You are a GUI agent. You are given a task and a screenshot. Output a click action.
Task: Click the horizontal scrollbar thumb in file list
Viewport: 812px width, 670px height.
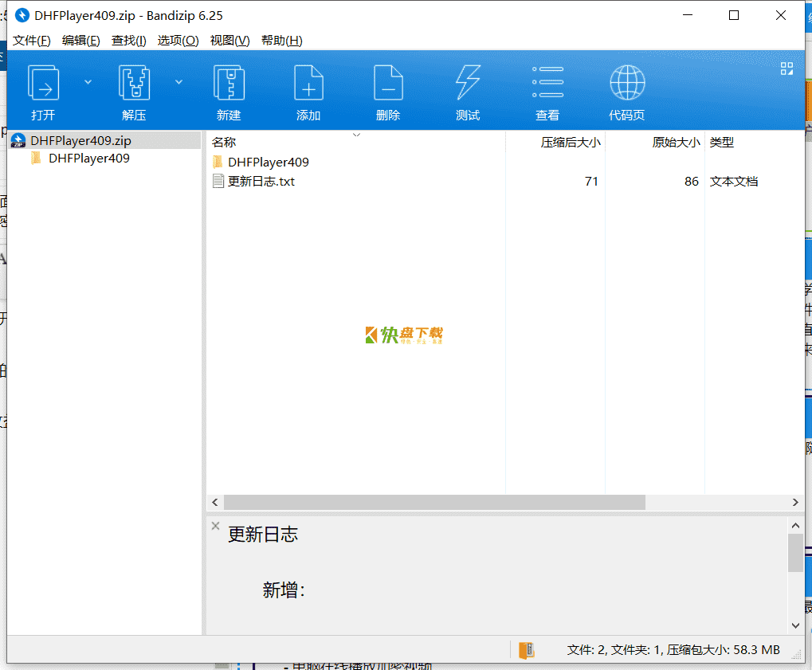point(434,502)
